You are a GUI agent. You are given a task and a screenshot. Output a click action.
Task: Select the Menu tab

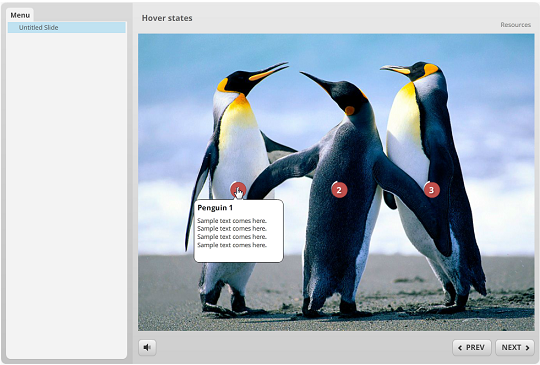[20, 15]
